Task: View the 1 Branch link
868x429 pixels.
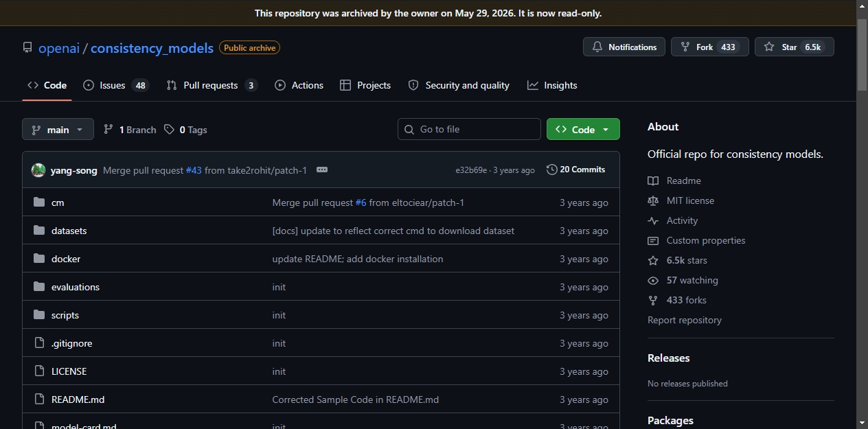Action: (x=130, y=130)
